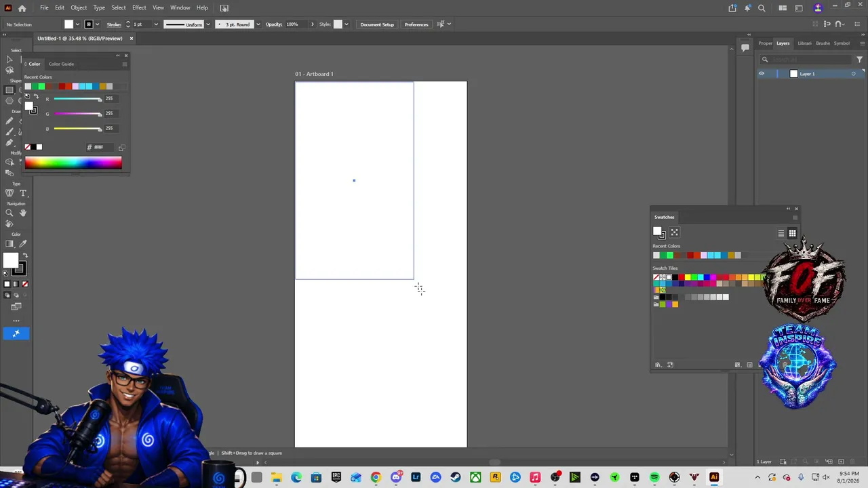
Task: Open the Stroke color dropdown in control bar
Action: 97,24
